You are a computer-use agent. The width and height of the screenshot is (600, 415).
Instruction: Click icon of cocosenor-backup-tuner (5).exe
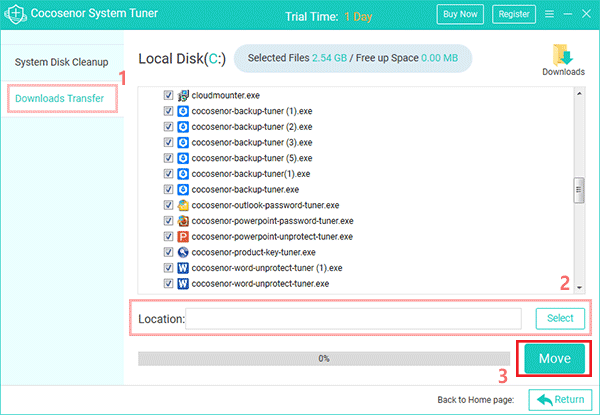[183, 158]
